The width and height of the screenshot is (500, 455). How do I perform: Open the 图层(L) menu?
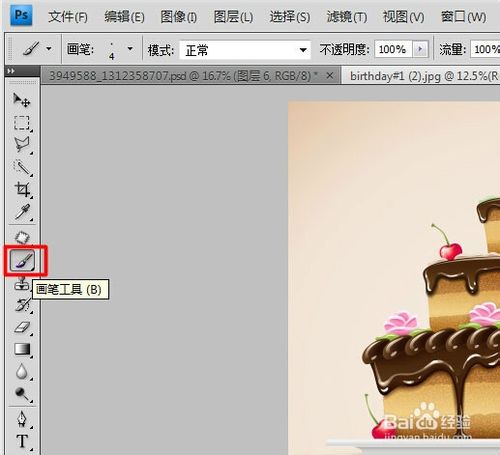(x=233, y=17)
